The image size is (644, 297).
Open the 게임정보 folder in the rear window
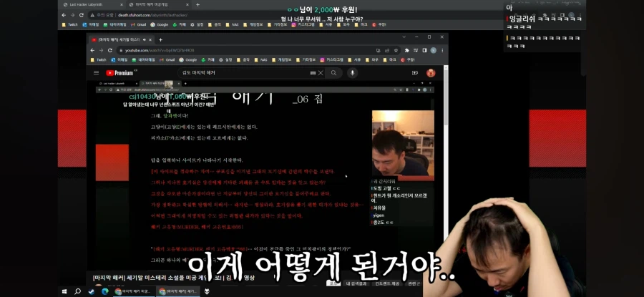(x=253, y=24)
